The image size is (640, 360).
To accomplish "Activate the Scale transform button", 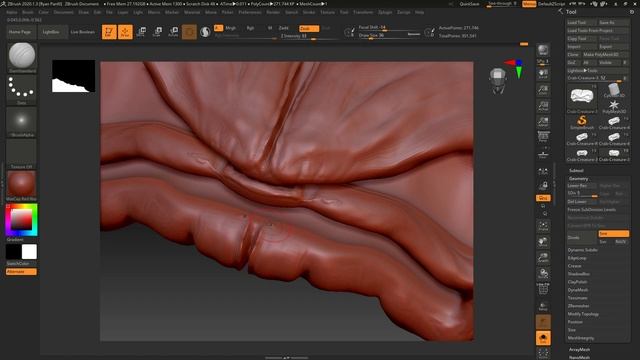I will coord(158,32).
